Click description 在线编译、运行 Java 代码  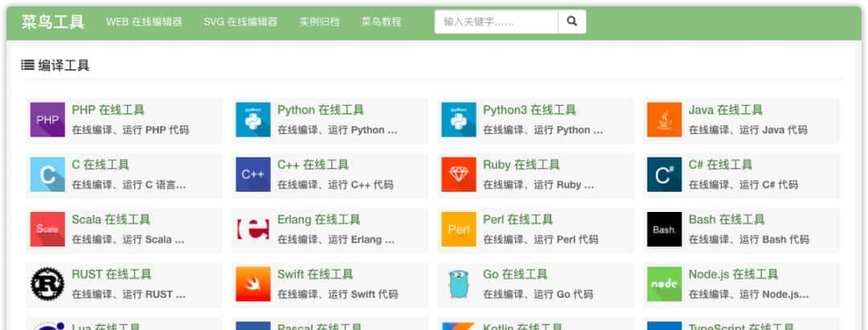point(748,130)
